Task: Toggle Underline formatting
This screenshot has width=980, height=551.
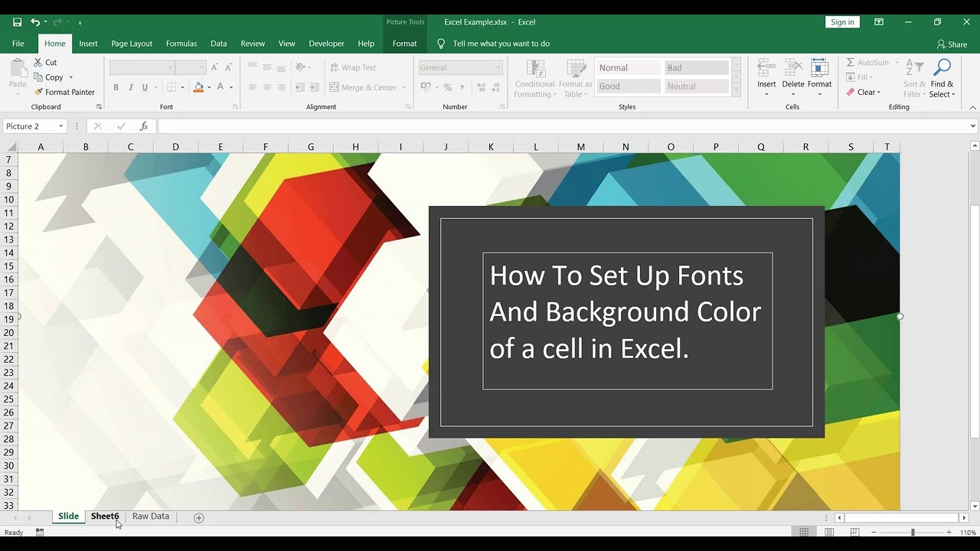Action: (x=145, y=87)
